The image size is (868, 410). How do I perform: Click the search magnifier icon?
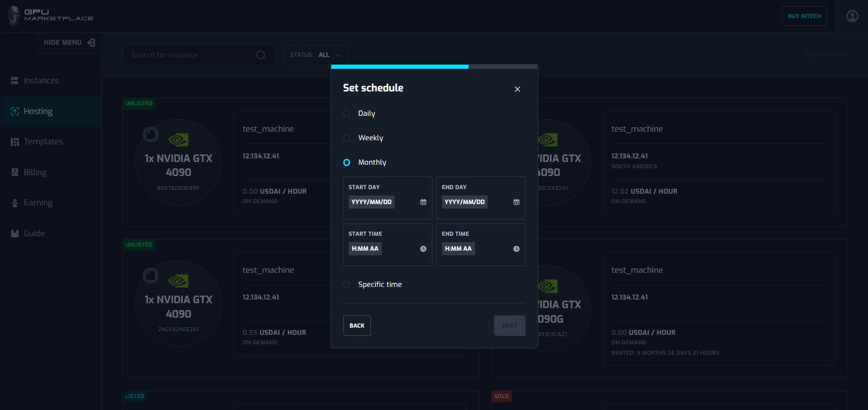(261, 55)
